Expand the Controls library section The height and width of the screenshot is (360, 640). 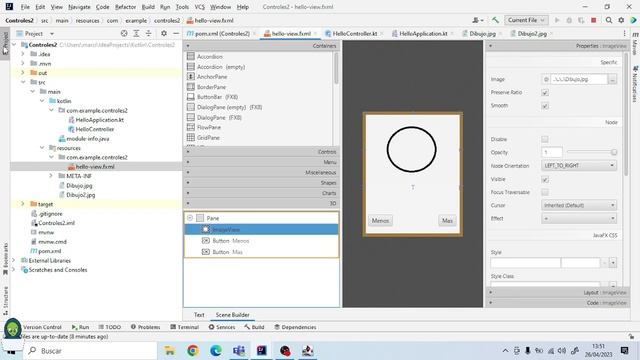(x=261, y=151)
